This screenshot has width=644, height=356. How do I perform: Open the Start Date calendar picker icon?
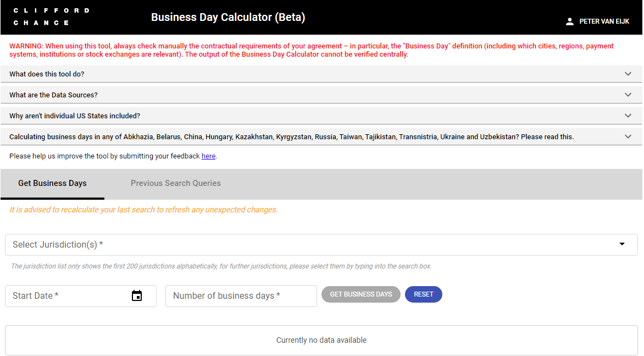pyautogui.click(x=137, y=295)
